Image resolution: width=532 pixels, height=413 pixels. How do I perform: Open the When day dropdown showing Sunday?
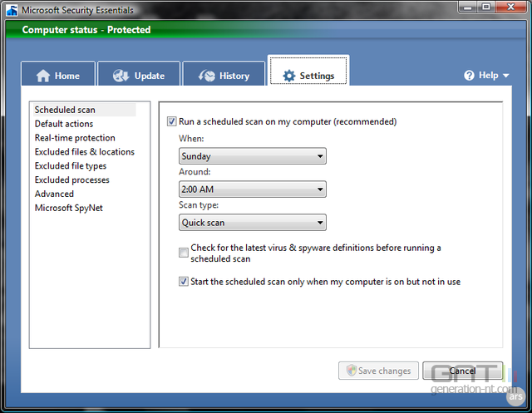click(253, 156)
